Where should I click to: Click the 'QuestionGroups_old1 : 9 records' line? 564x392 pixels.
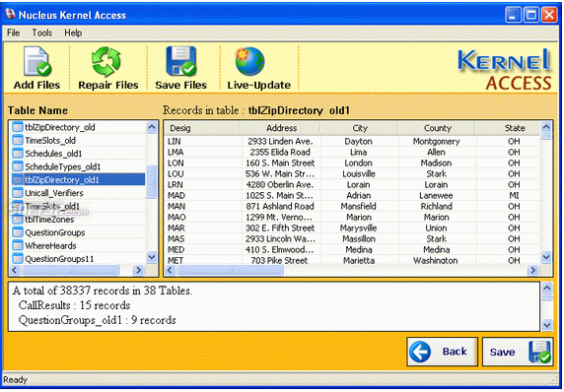[97, 320]
